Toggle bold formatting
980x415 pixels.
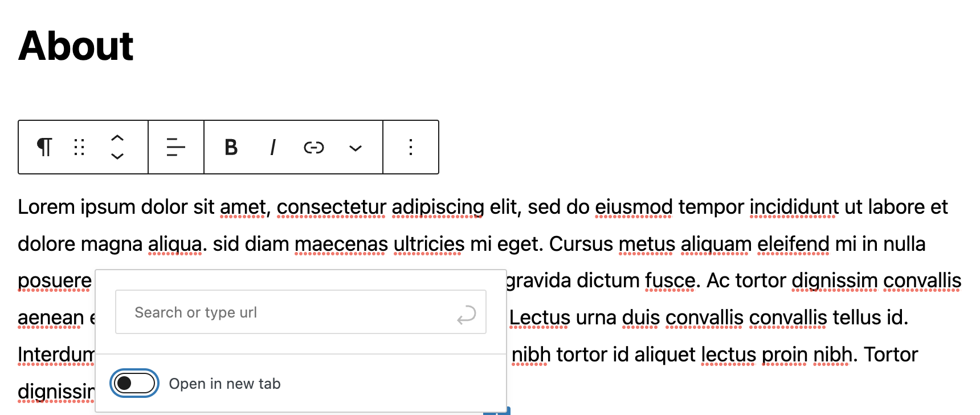(x=231, y=147)
